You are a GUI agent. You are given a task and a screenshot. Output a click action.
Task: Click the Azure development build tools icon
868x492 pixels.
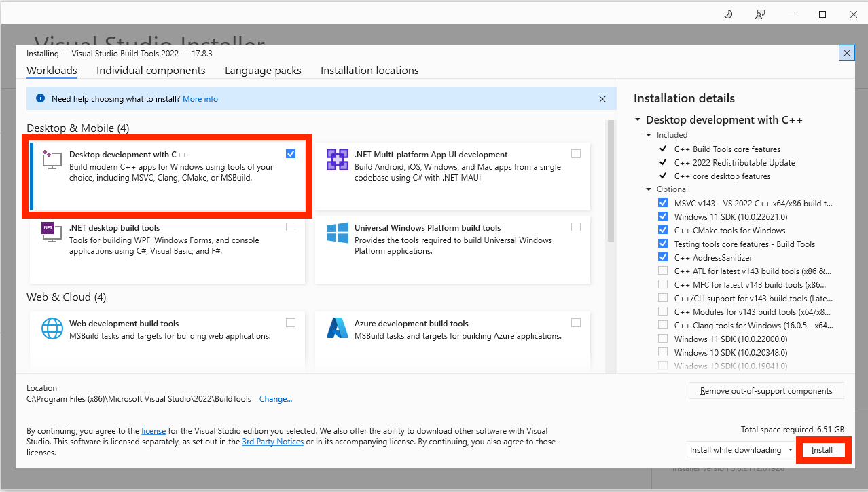(338, 328)
